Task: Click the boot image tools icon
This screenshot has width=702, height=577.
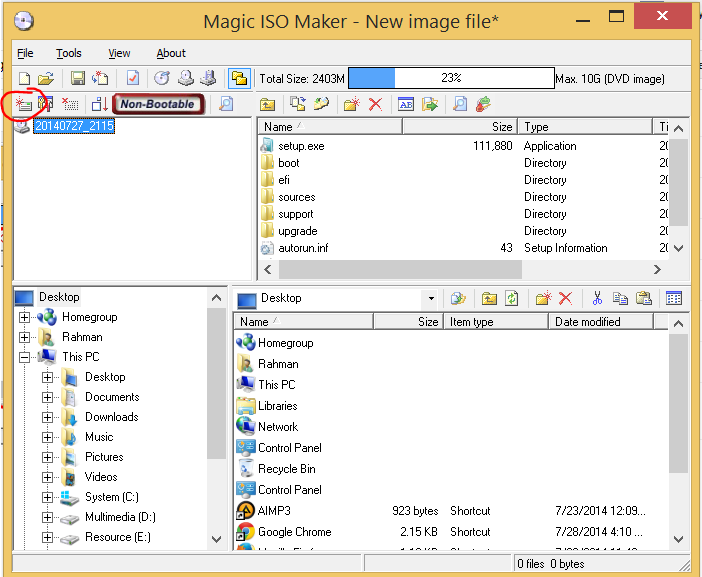Action: (46, 104)
